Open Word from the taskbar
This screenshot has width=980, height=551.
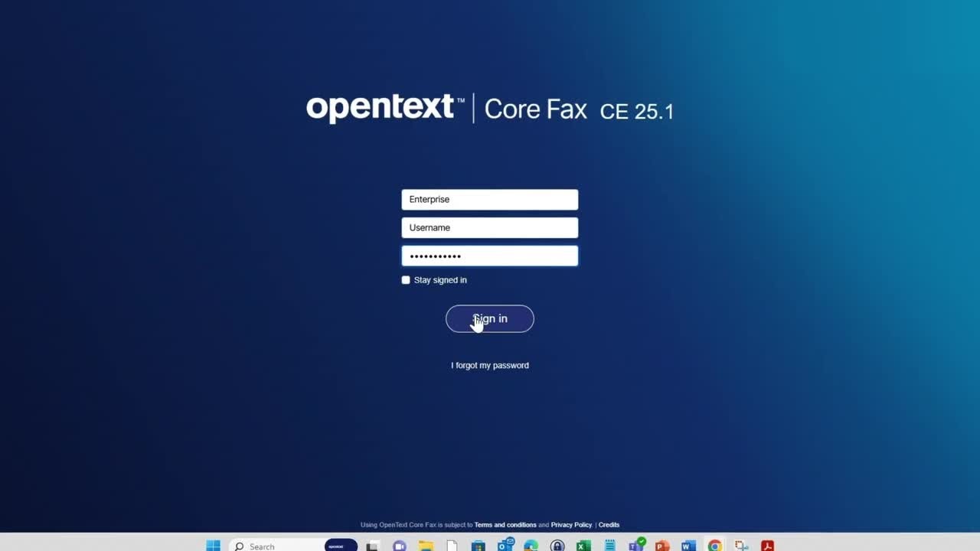point(688,546)
